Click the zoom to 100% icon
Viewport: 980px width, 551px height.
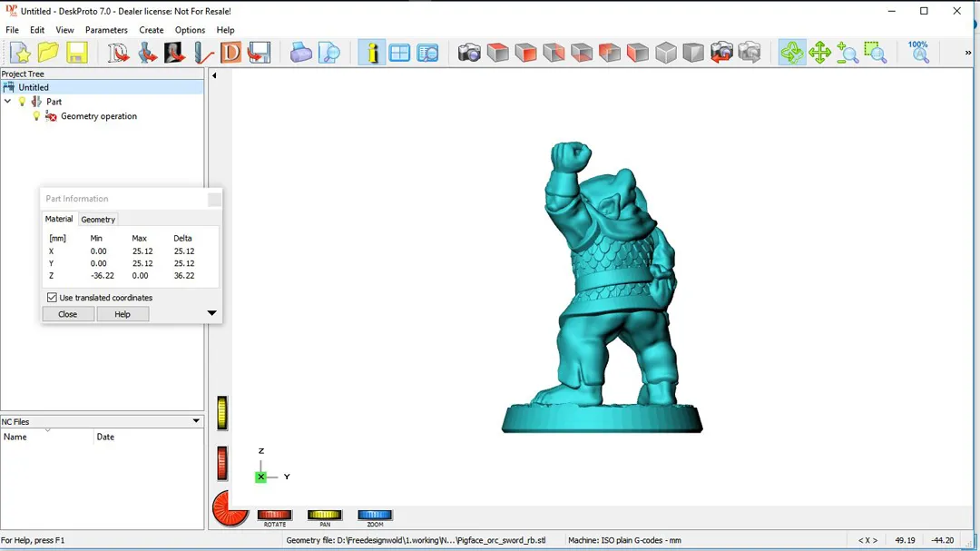[x=918, y=53]
